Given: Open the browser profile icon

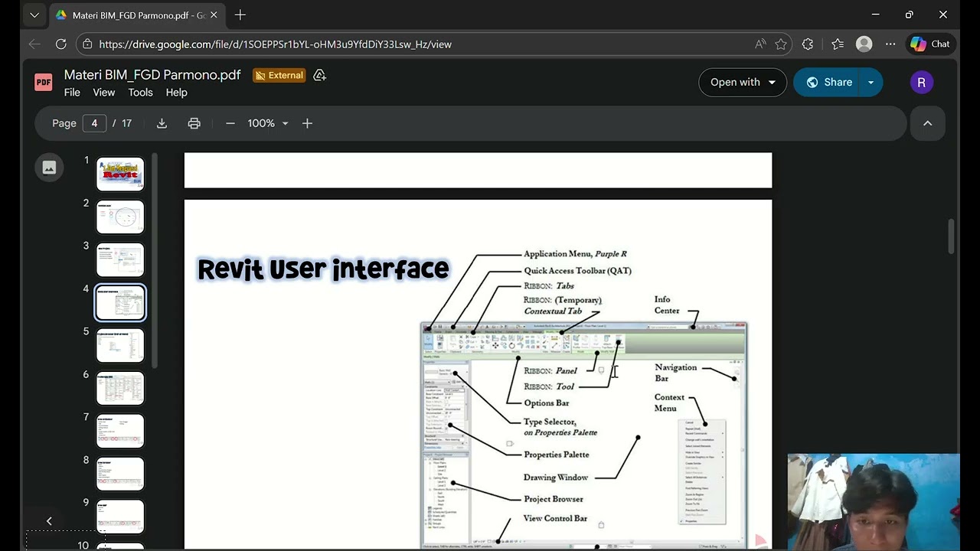Looking at the screenshot, I should pyautogui.click(x=864, y=44).
